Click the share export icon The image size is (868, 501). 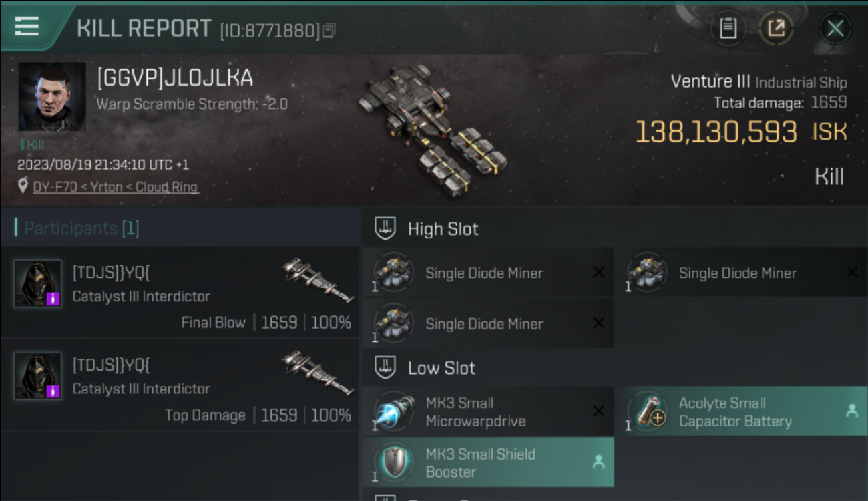pyautogui.click(x=776, y=29)
